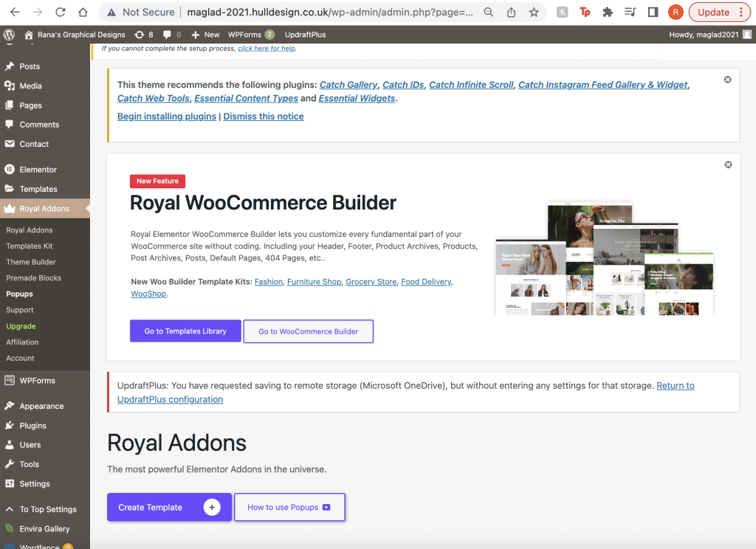Click the WooCommerce Builder preview image
Image resolution: width=756 pixels, height=549 pixels.
point(605,259)
